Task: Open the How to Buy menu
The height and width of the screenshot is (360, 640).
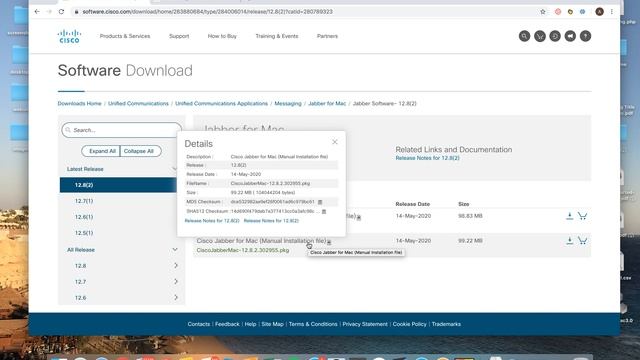Action: point(222,36)
